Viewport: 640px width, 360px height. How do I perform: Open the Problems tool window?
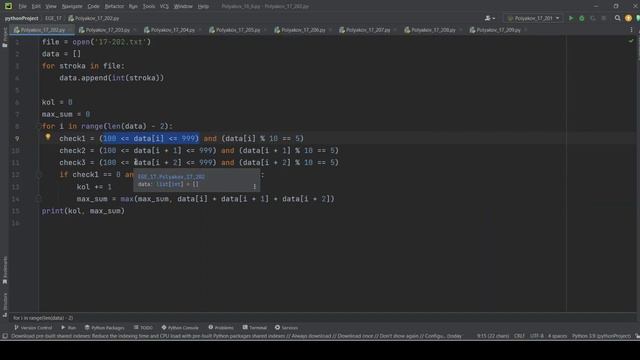point(221,328)
